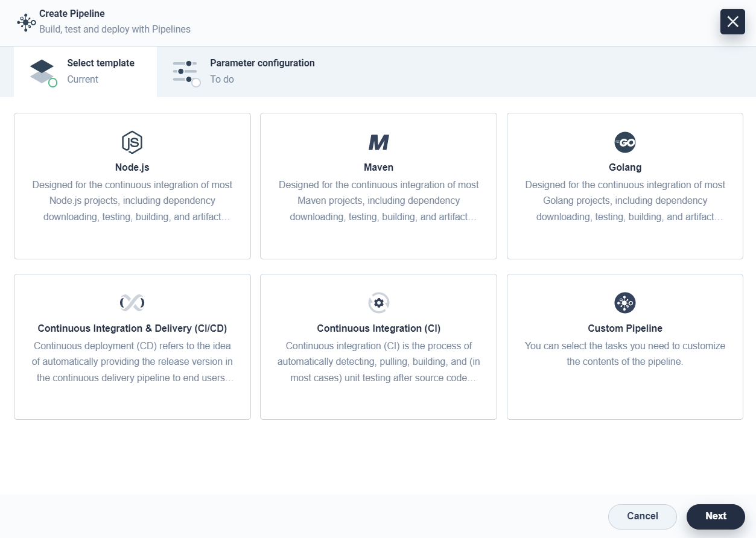Click the Golang GO logo icon
Screen dimensions: 756x538
point(625,142)
